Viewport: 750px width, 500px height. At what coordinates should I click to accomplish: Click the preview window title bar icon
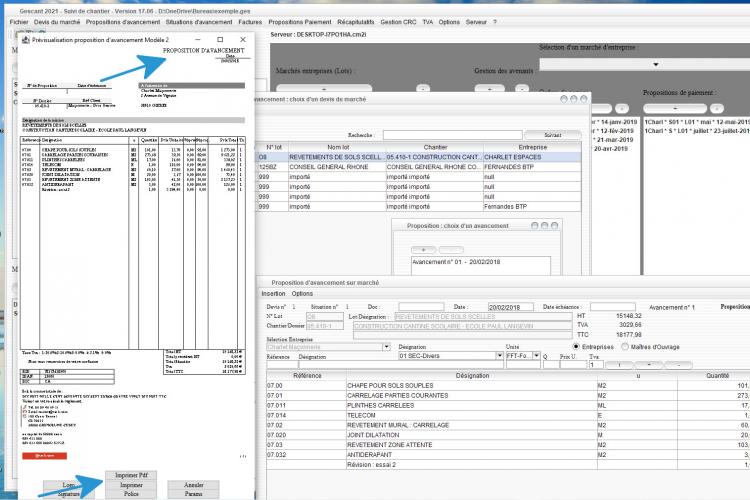point(26,40)
